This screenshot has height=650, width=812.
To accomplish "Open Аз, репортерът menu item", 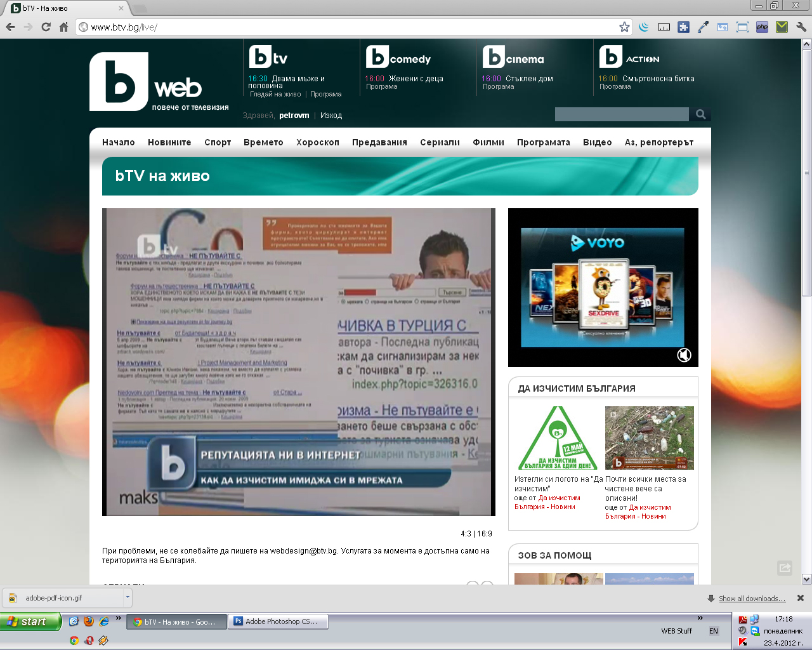I will [x=659, y=142].
